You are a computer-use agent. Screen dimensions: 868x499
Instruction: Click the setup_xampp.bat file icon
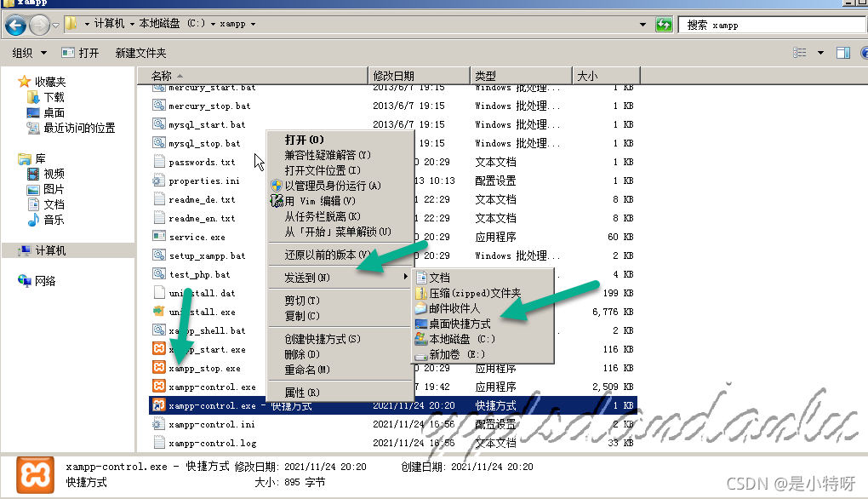click(159, 255)
